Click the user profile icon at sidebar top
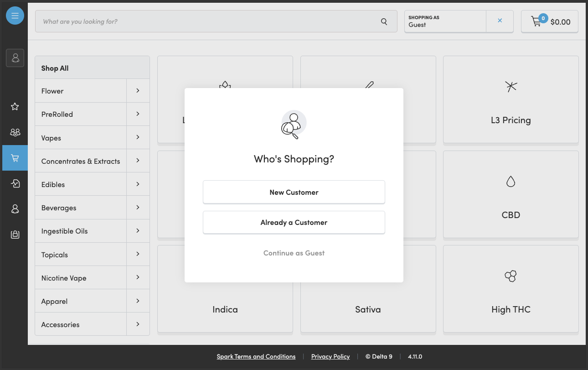This screenshot has height=370, width=588. (15, 58)
